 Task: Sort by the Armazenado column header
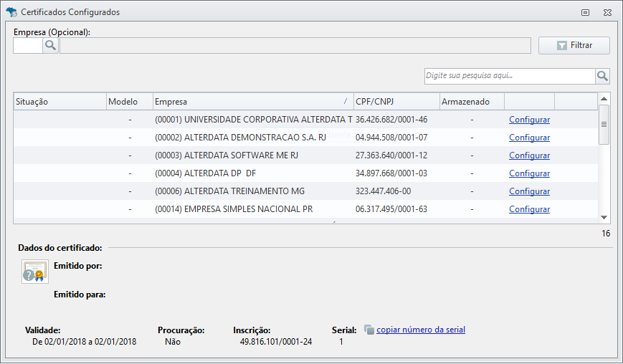472,102
